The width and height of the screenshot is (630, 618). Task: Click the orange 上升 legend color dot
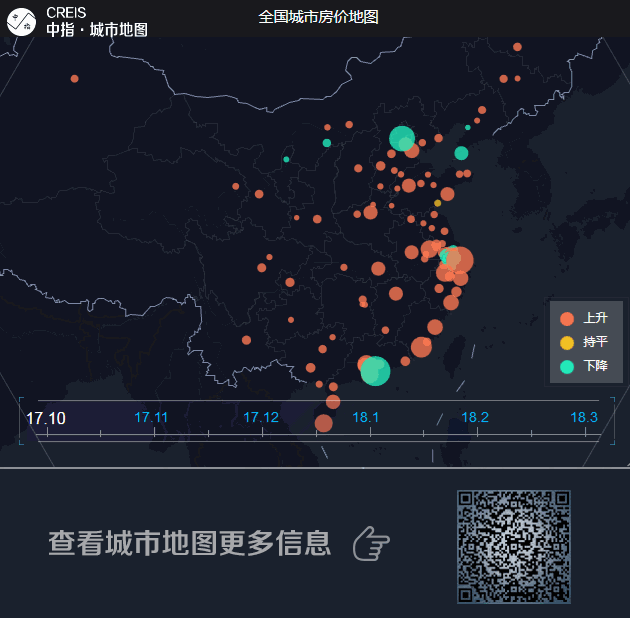pos(567,318)
